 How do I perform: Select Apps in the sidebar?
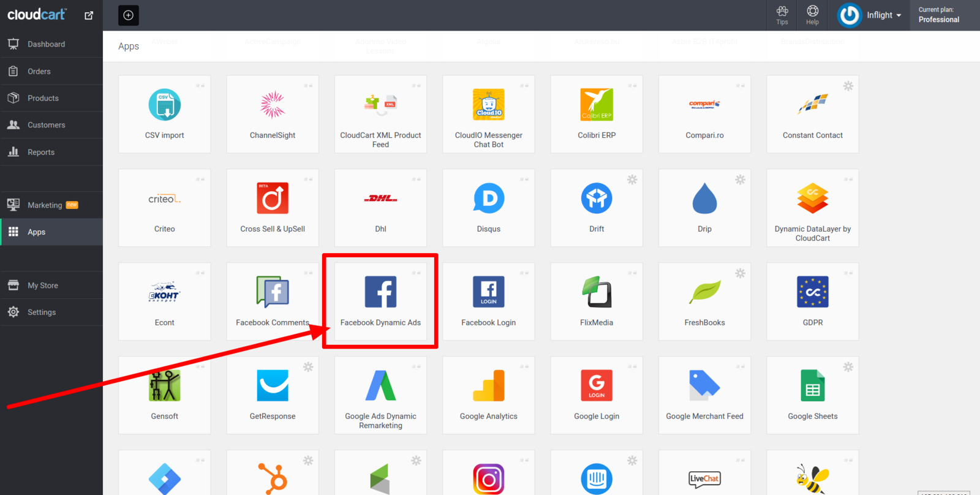pyautogui.click(x=51, y=232)
